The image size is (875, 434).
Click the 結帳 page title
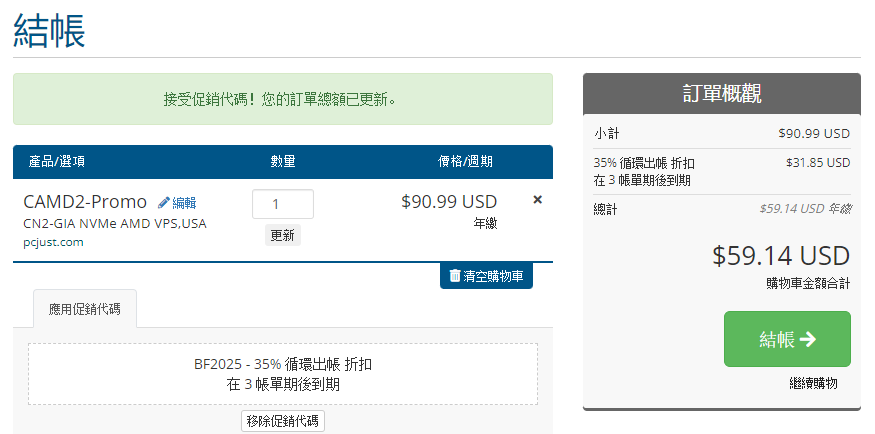point(50,30)
